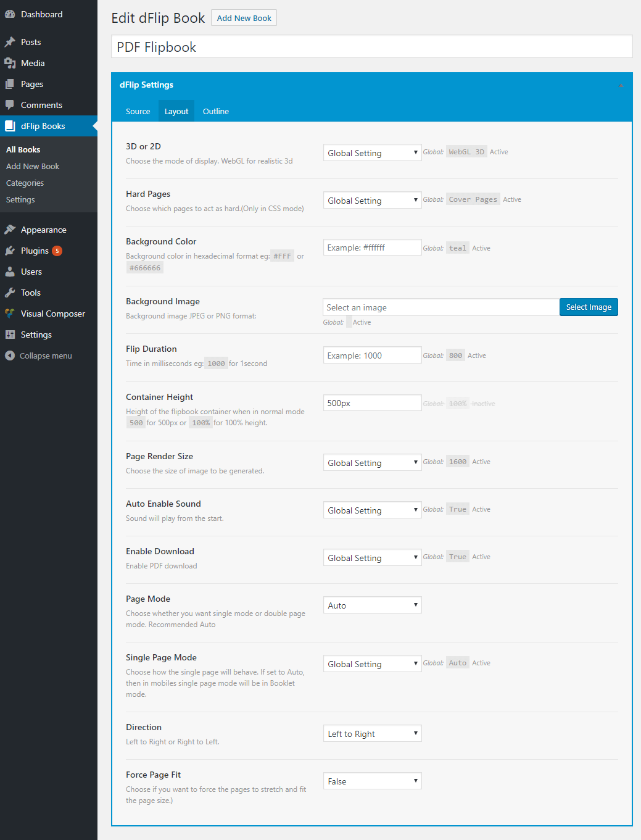641x840 pixels.
Task: Click the Background Color hex field
Action: pyautogui.click(x=372, y=247)
